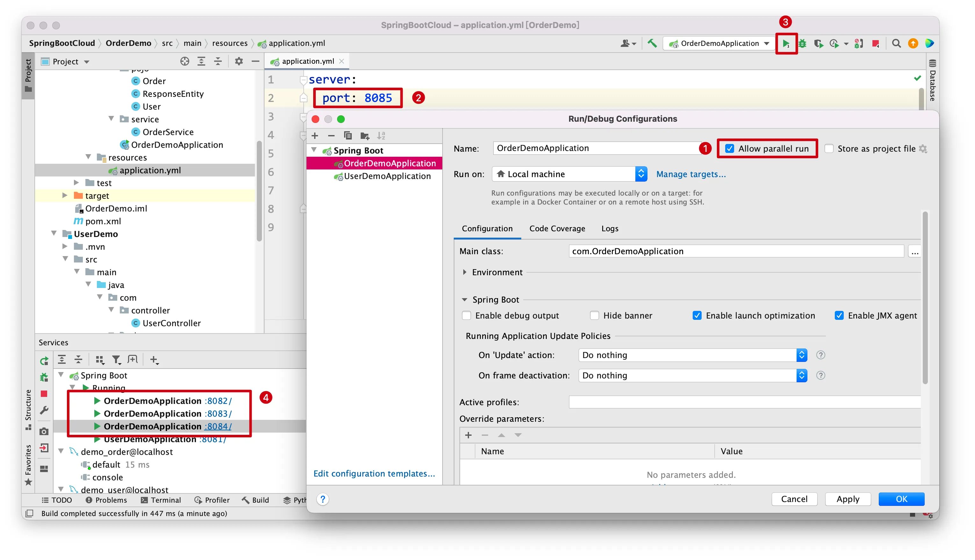Run OrderDemoApplication with the green play icon
This screenshot has width=975, height=560.
pyautogui.click(x=786, y=43)
